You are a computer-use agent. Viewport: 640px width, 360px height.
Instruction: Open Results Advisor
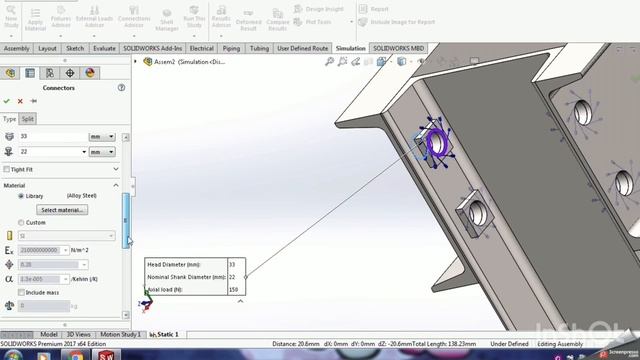(x=221, y=17)
